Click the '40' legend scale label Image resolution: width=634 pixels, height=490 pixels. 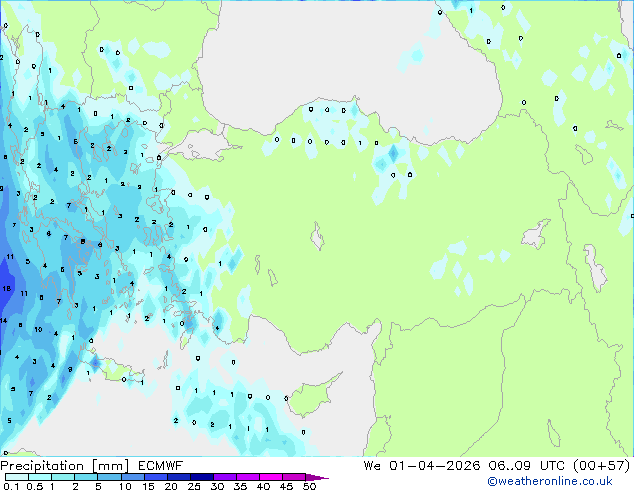[263, 486]
